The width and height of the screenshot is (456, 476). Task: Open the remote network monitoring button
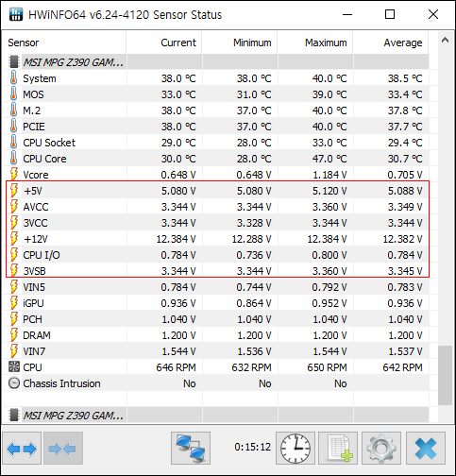point(191,449)
